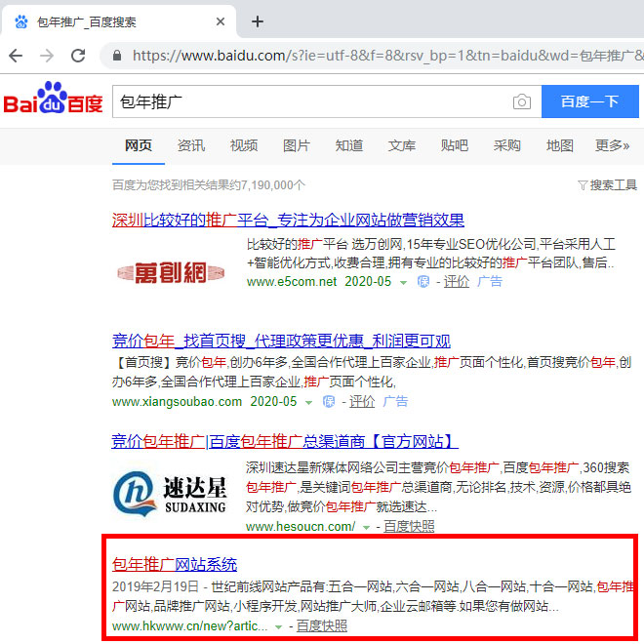
Task: Open 百度快照 for hesoucn.com result
Action: tap(409, 527)
